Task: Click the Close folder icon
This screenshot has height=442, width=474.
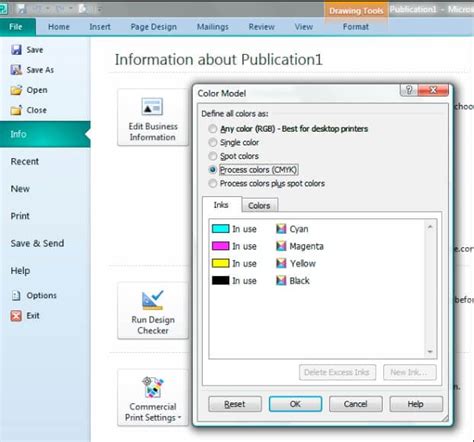Action: pyautogui.click(x=16, y=110)
